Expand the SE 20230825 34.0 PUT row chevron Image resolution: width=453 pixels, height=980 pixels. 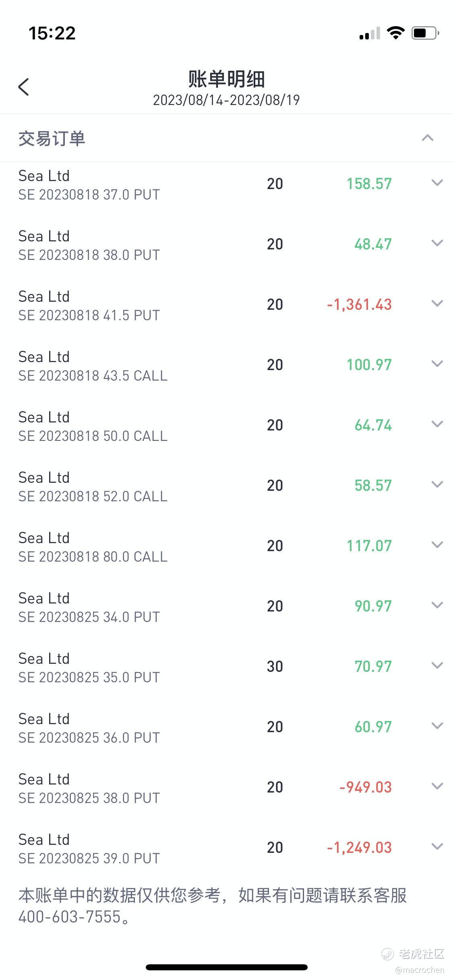tap(437, 605)
